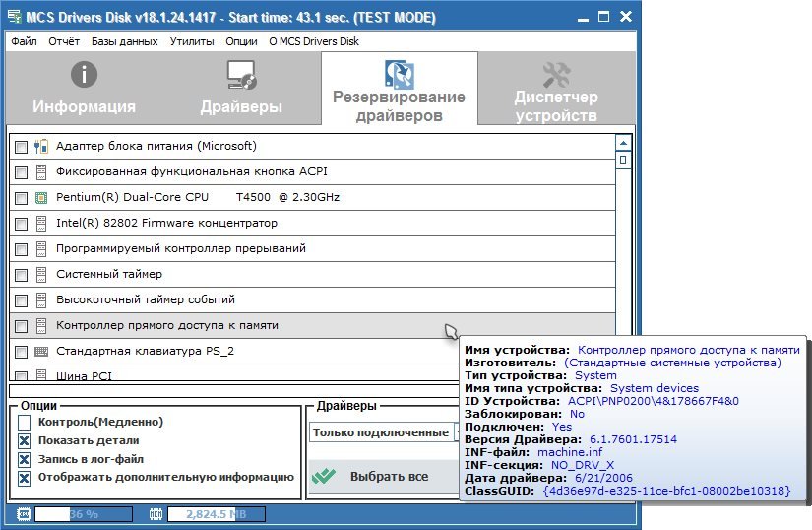Click the ACPI\PNP0200 device ID in tooltip

click(653, 401)
